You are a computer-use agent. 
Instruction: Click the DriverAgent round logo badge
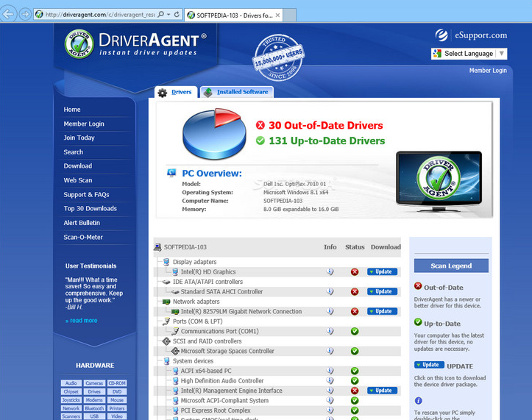(x=79, y=44)
